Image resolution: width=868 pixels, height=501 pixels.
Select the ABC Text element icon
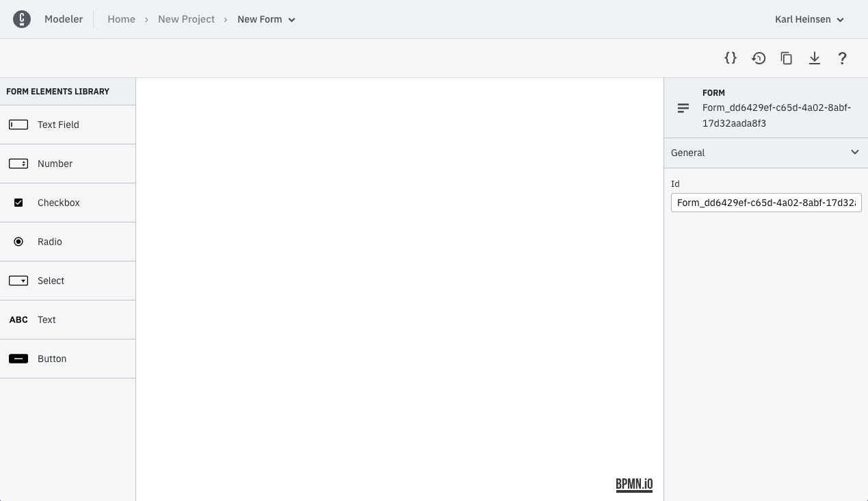click(x=18, y=320)
